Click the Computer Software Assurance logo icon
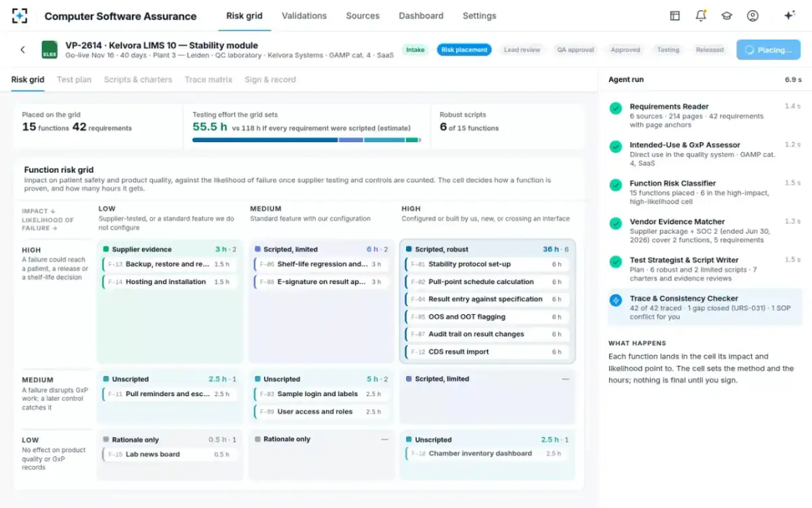 [x=20, y=16]
